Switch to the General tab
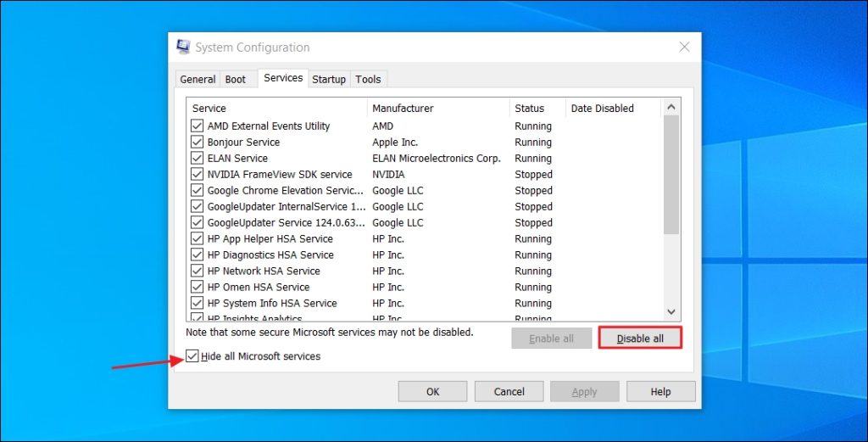Viewport: 868px width, 442px height. (198, 80)
